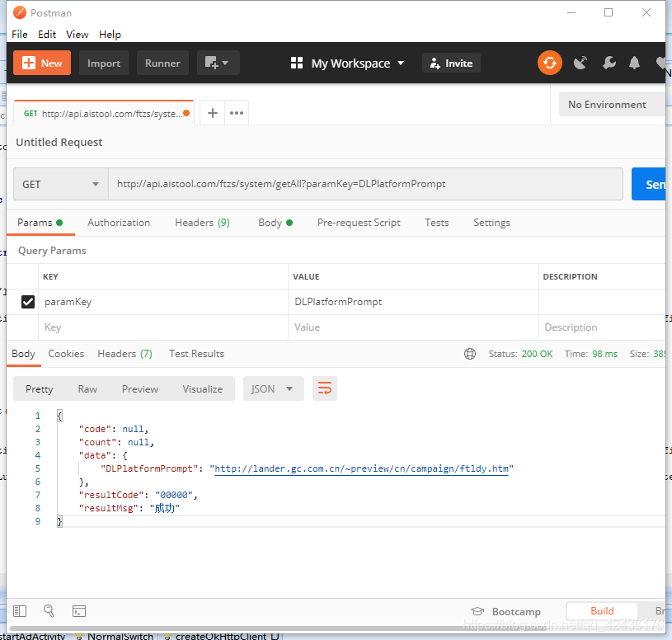Viewport: 672px width, 640px height.
Task: Add a new request tab with plus
Action: [212, 113]
